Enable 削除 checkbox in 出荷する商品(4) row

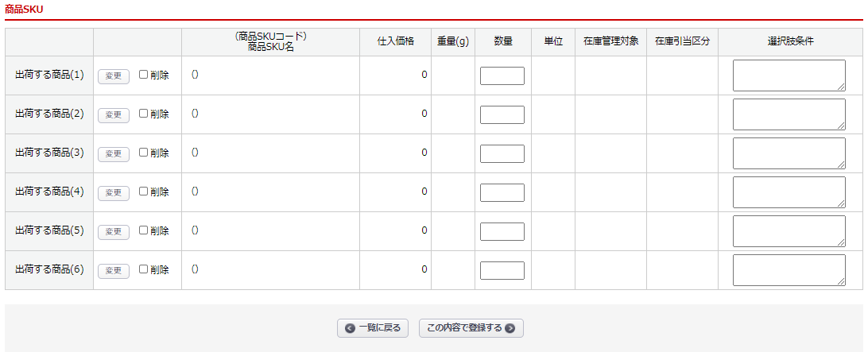point(144,192)
